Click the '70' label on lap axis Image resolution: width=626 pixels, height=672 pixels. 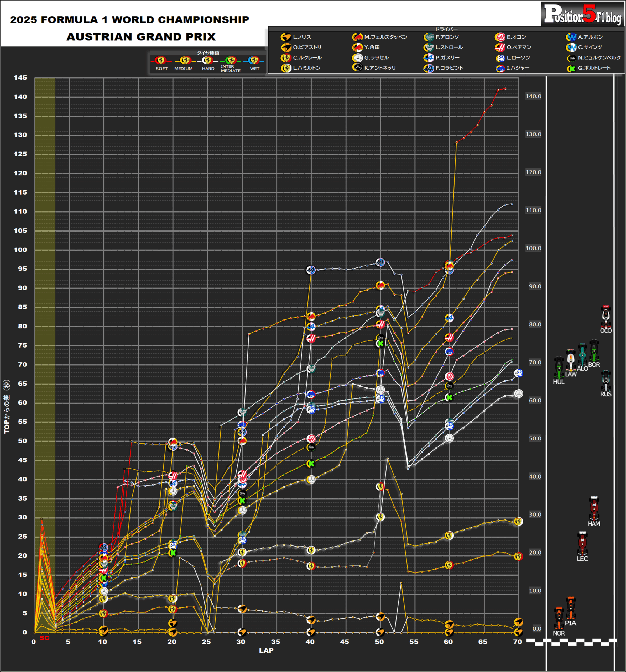click(x=518, y=642)
